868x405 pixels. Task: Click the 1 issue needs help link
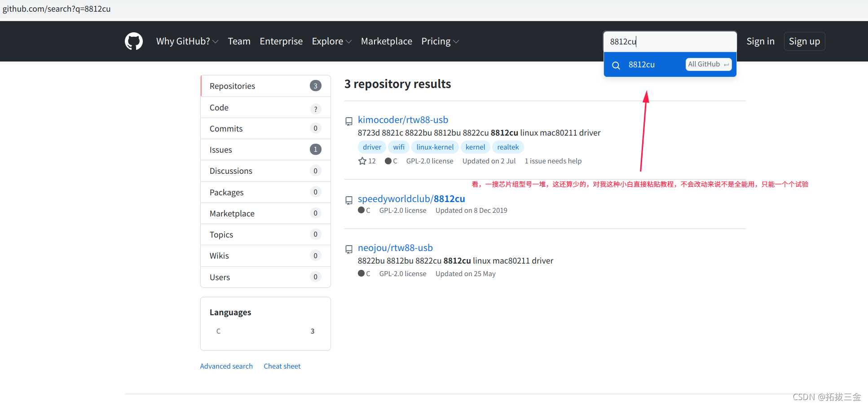[x=553, y=161]
